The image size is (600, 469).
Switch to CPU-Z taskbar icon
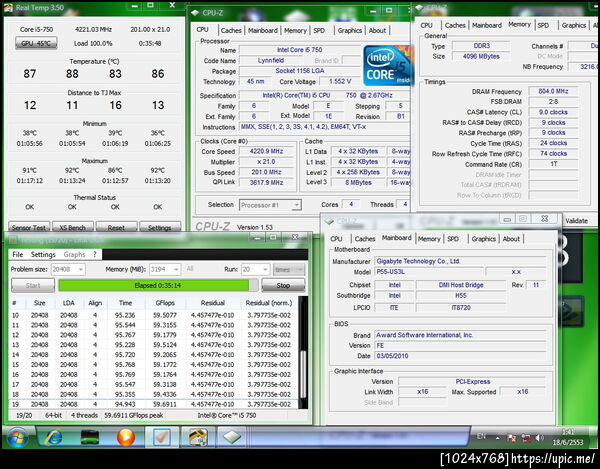pos(232,437)
